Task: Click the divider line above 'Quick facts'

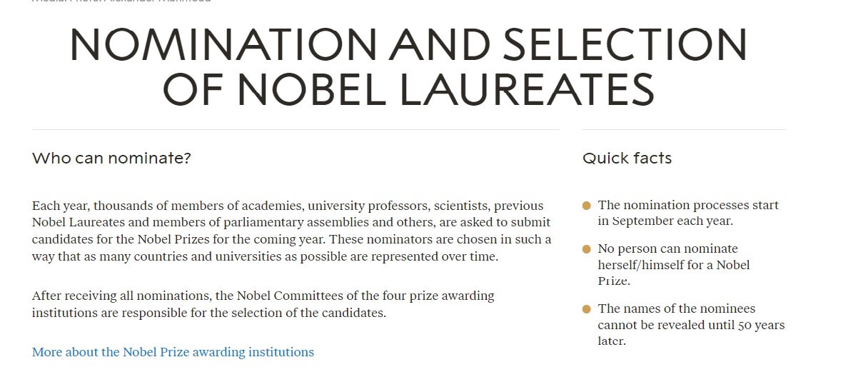Action: (x=685, y=129)
